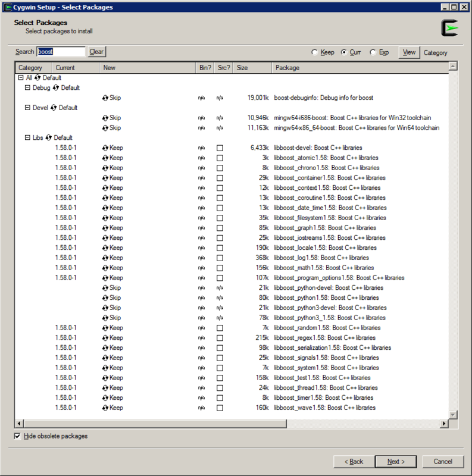Click the New column header
This screenshot has height=476, width=472.
pos(147,68)
